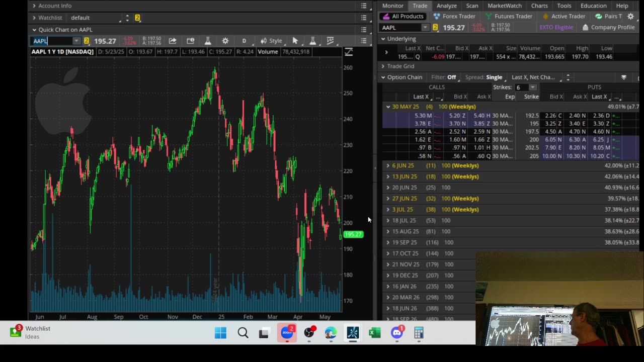
Task: Switch to the Tools tab
Action: [x=564, y=6]
